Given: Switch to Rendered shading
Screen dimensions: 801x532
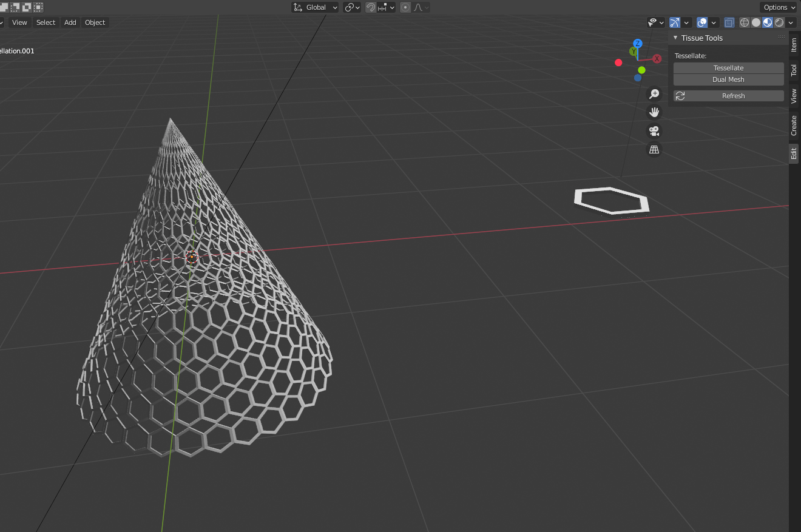Looking at the screenshot, I should 779,22.
